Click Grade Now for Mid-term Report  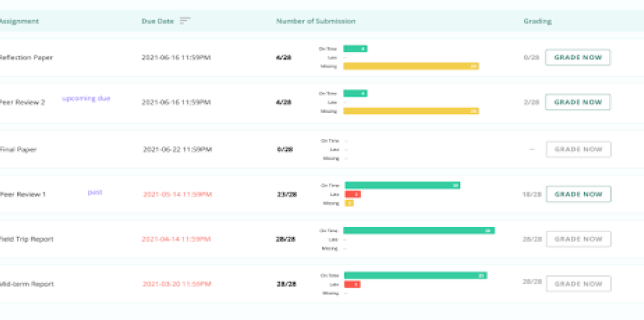coord(578,284)
